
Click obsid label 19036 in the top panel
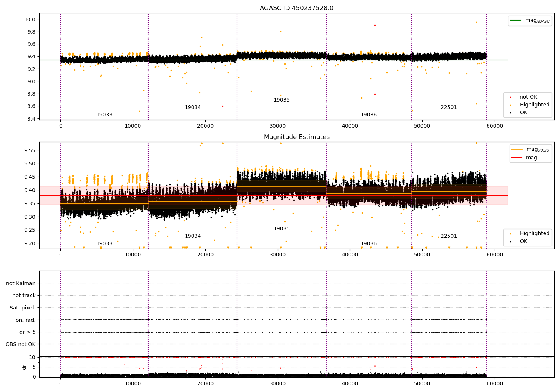(368, 115)
